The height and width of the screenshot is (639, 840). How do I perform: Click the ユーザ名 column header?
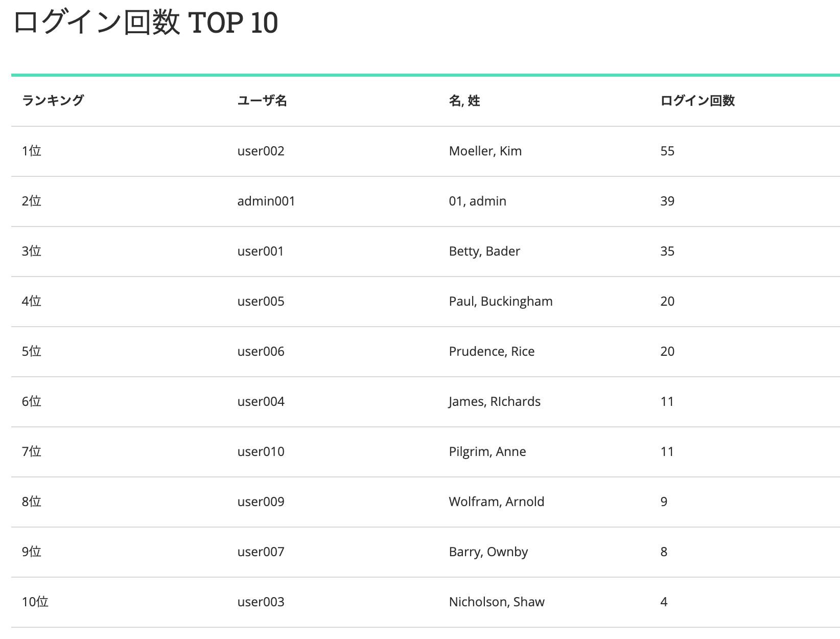pyautogui.click(x=262, y=101)
